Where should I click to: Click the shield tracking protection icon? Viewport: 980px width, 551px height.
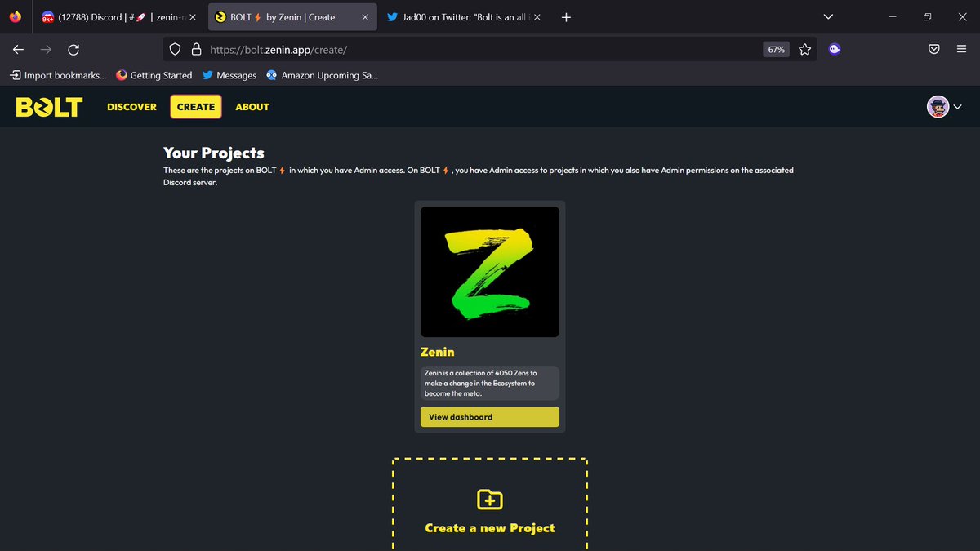pos(175,50)
